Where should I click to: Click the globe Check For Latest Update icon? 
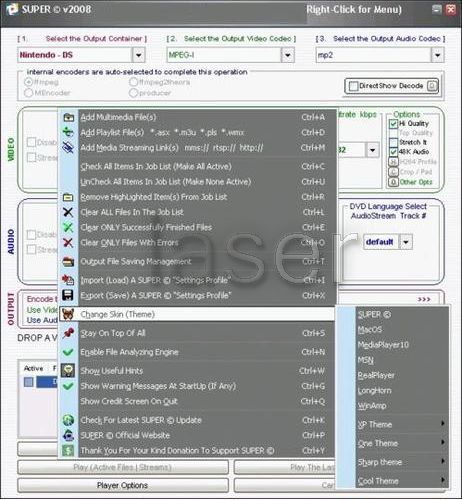(68, 420)
